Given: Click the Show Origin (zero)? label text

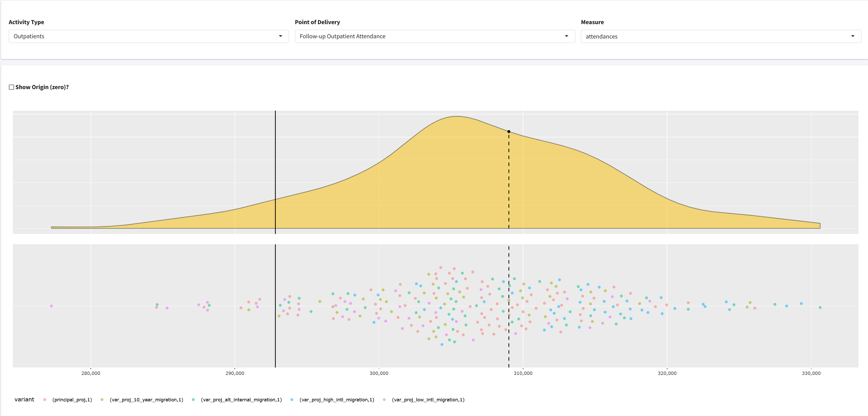Looking at the screenshot, I should point(42,87).
